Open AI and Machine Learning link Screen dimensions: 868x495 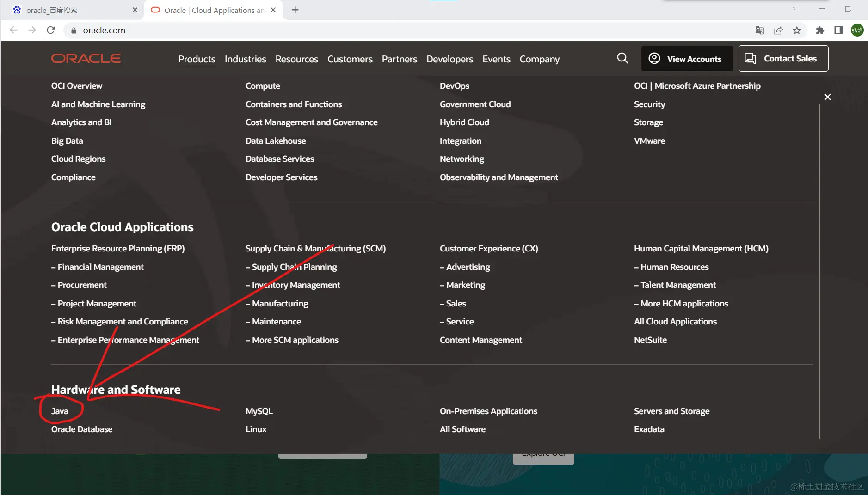[x=98, y=104]
